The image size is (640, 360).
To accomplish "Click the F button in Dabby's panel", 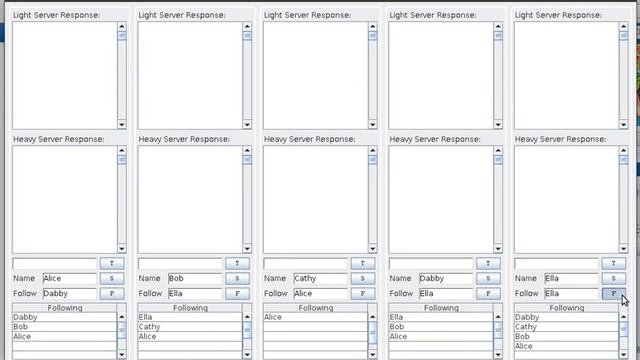I will [x=488, y=293].
